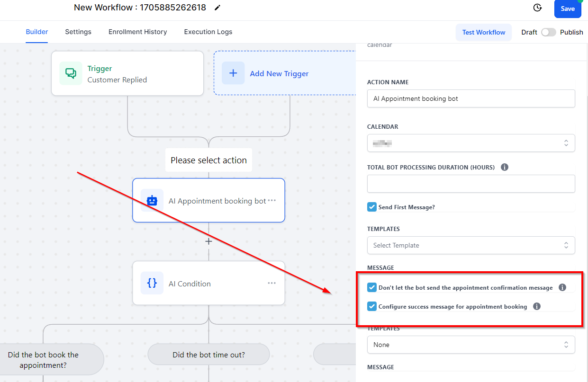This screenshot has width=588, height=382.
Task: Click the Save button
Action: (x=567, y=9)
